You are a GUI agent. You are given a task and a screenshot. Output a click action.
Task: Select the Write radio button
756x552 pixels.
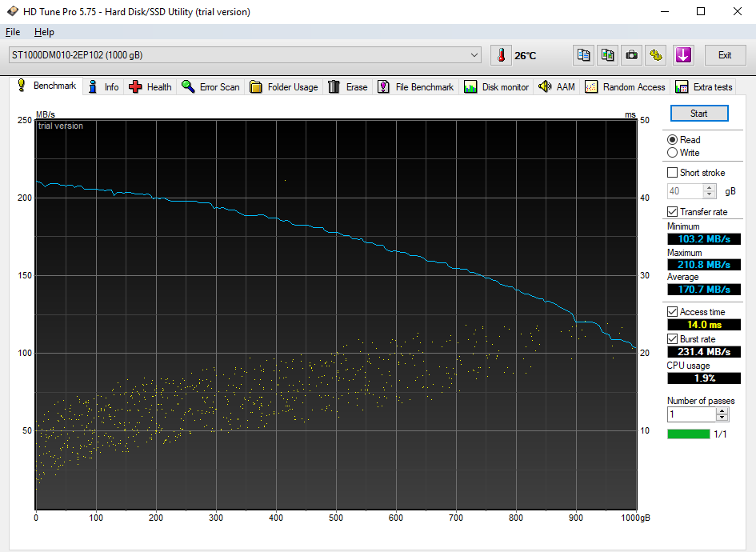coord(672,152)
